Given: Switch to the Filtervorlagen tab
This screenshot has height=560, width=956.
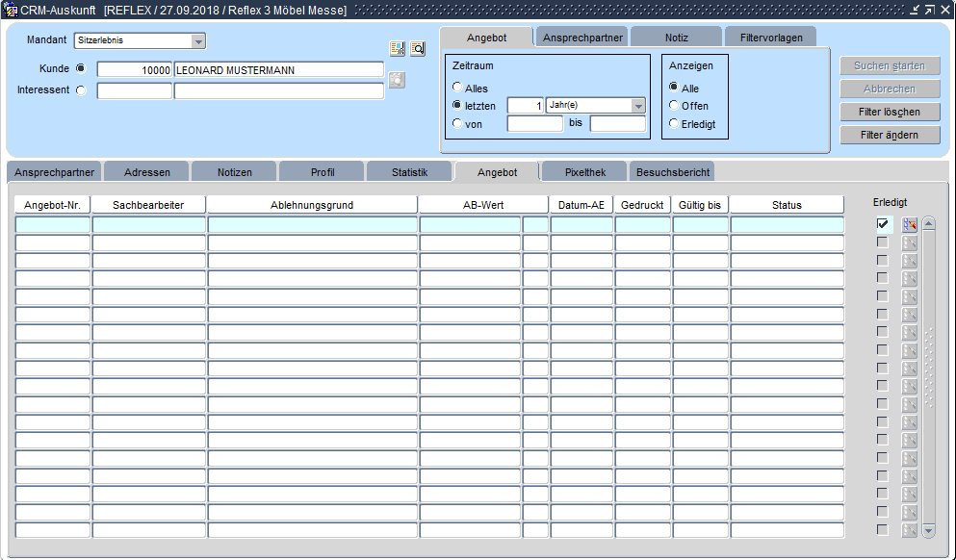Looking at the screenshot, I should 770,38.
